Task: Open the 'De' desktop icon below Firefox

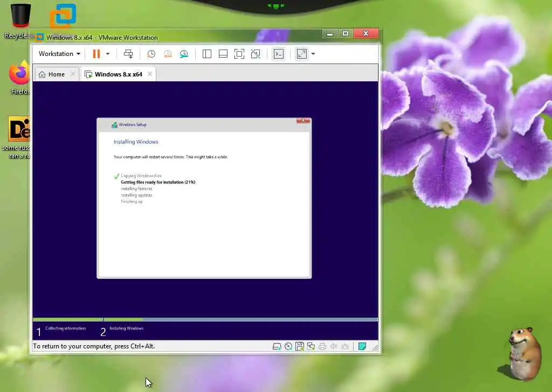Action: tap(19, 129)
